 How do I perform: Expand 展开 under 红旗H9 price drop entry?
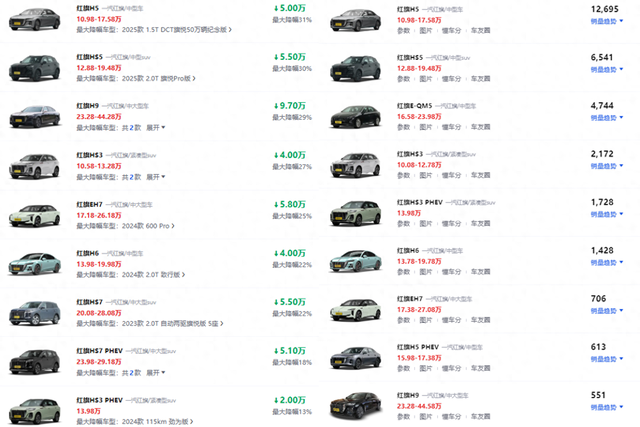[156, 128]
